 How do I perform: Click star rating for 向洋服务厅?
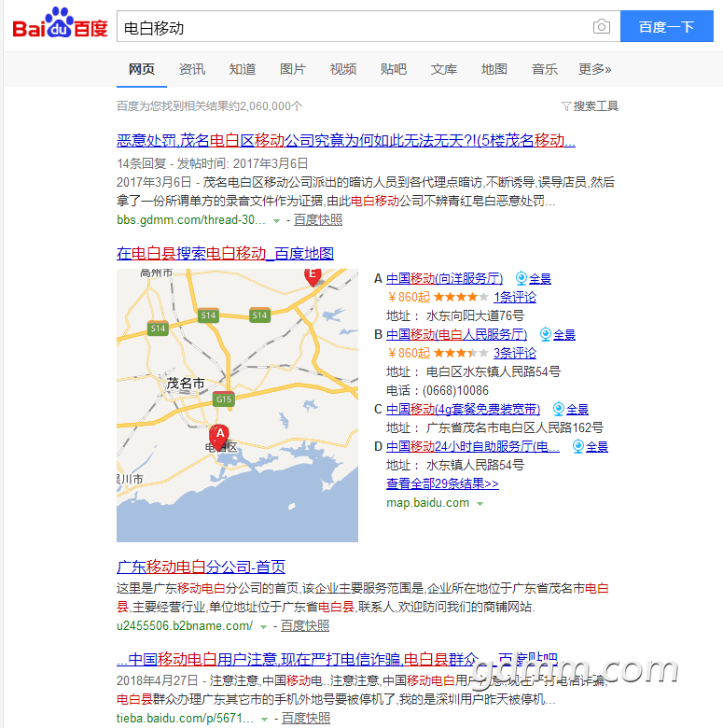[460, 297]
